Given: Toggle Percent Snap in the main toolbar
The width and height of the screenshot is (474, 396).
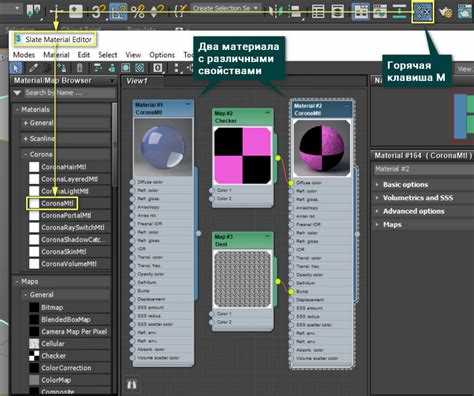Looking at the screenshot, I should 138,12.
